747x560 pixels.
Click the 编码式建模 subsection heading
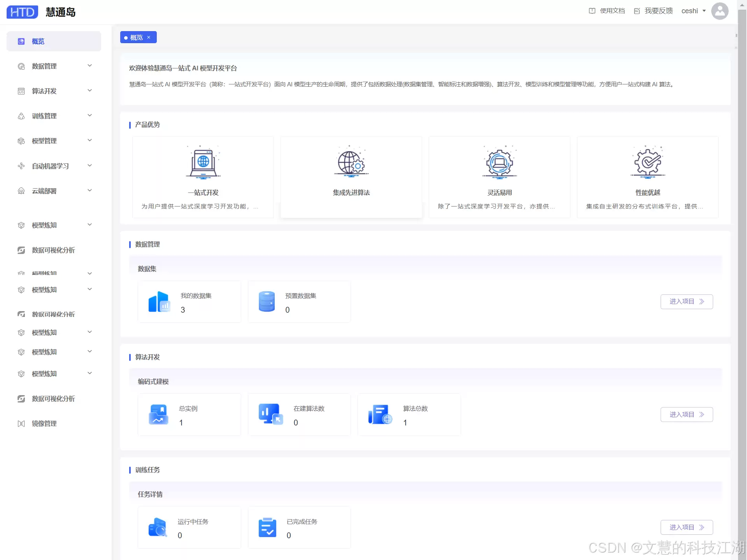(x=153, y=381)
